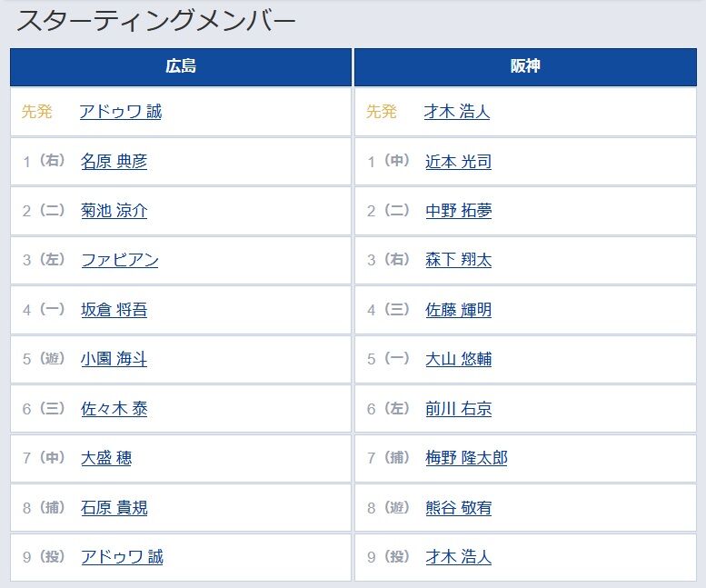Viewport: 706px width, 588px height.
Task: Open 坂倉 将吾 player page
Action: 114,310
